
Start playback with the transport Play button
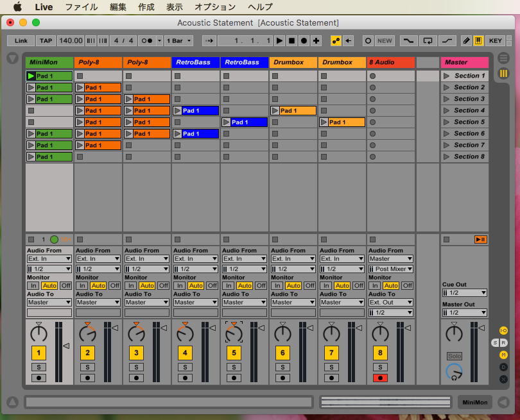click(x=279, y=41)
